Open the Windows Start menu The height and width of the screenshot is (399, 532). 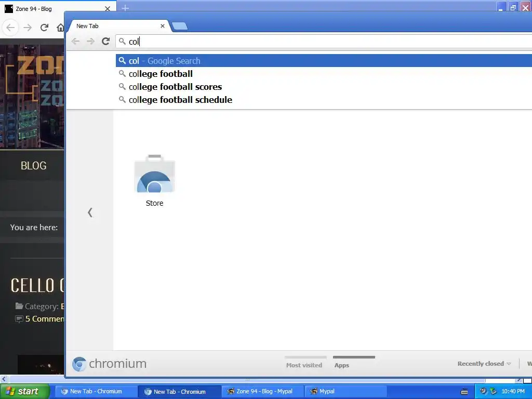point(25,391)
